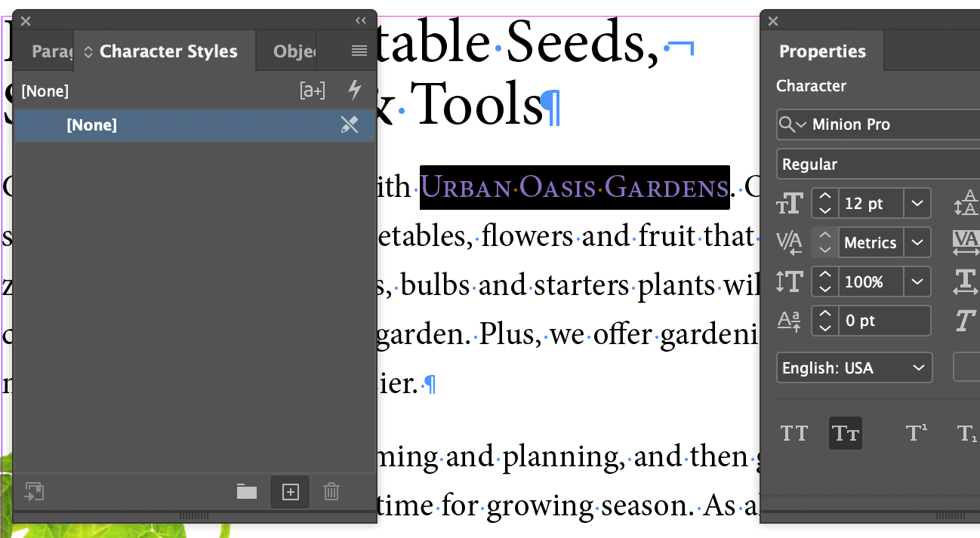The image size is (980, 538).
Task: Toggle Subscript formatting
Action: point(966,433)
